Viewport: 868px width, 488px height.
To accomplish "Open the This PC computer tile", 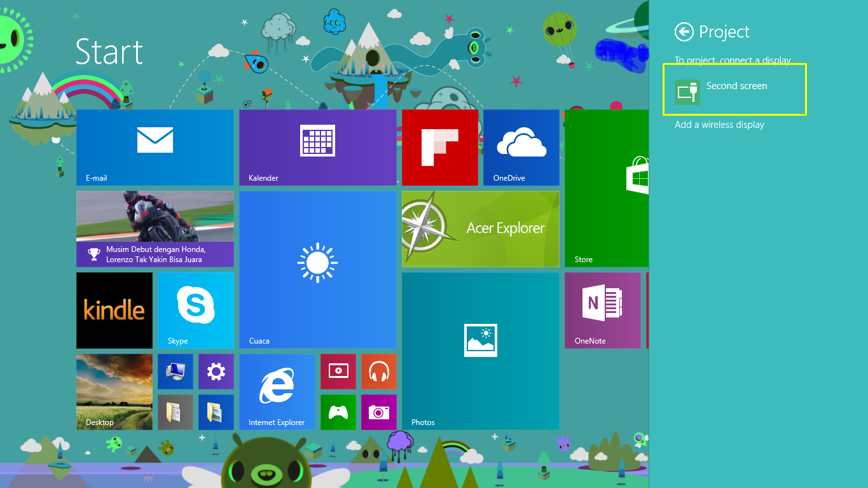I will pos(176,372).
